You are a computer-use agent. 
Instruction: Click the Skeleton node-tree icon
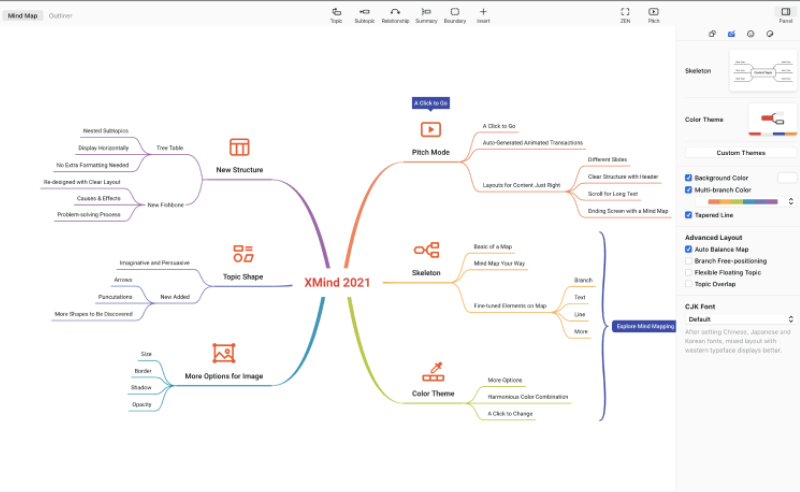tap(427, 250)
